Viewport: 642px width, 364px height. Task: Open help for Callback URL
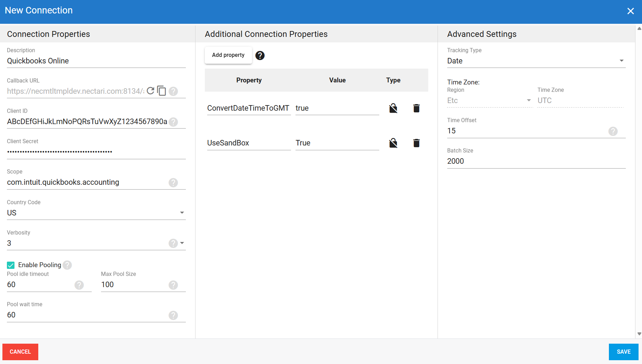click(173, 91)
